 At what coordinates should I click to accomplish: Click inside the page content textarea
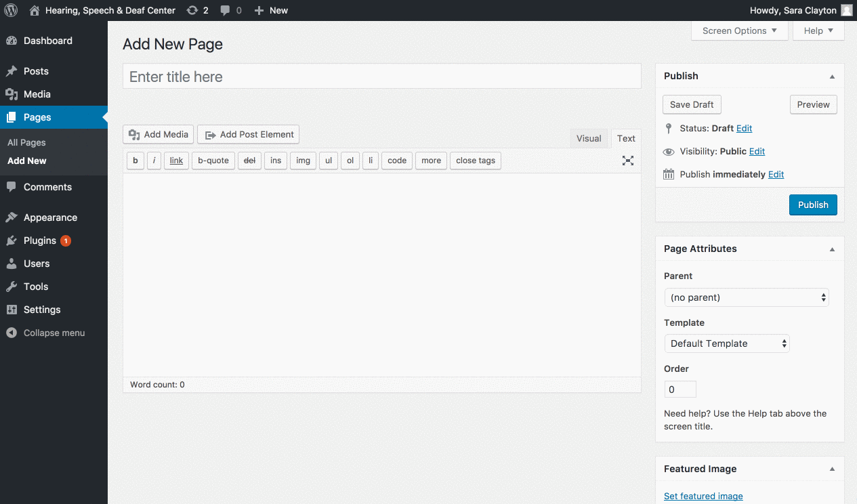[x=382, y=275]
